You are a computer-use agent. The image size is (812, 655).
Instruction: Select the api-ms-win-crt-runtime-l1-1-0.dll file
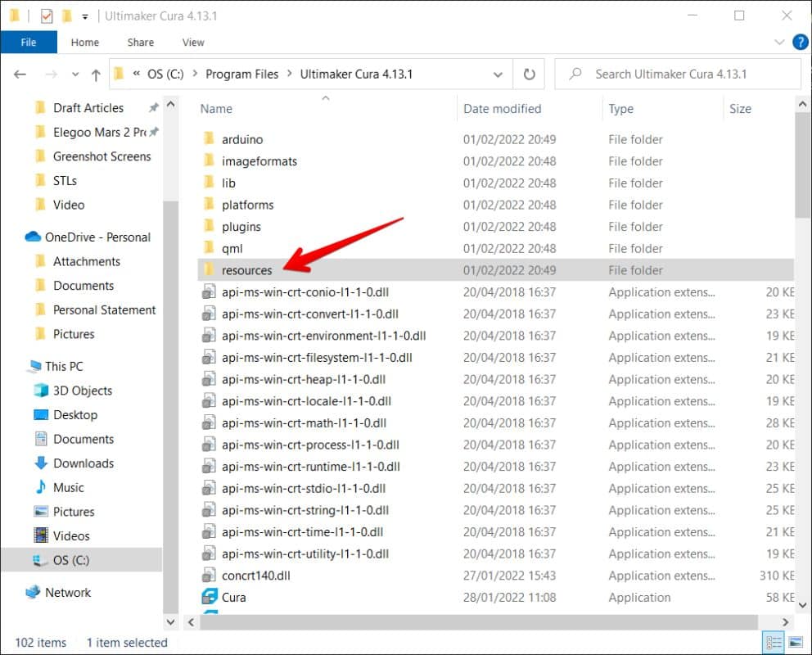tap(495, 467)
